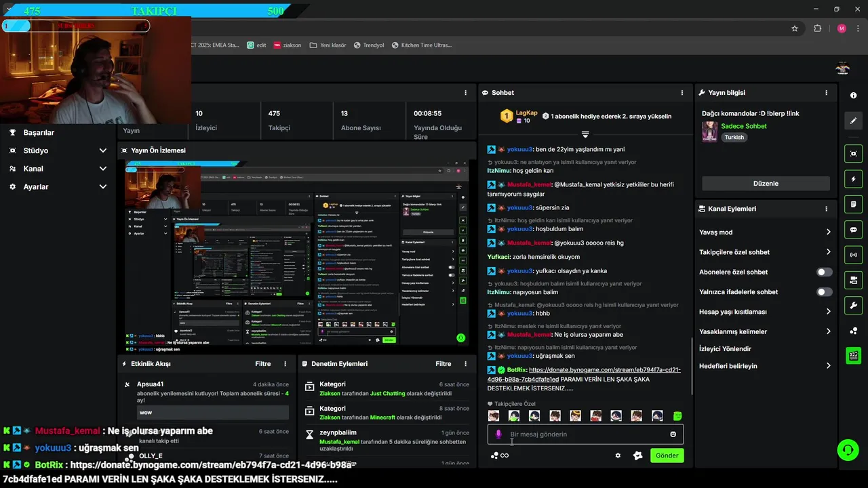
Task: Click Filtre in the Etkinlik Akışı panel
Action: coord(263,364)
